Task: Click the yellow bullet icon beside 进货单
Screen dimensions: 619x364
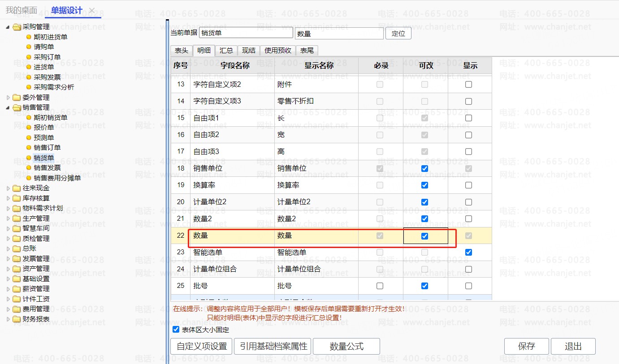Action: point(29,67)
